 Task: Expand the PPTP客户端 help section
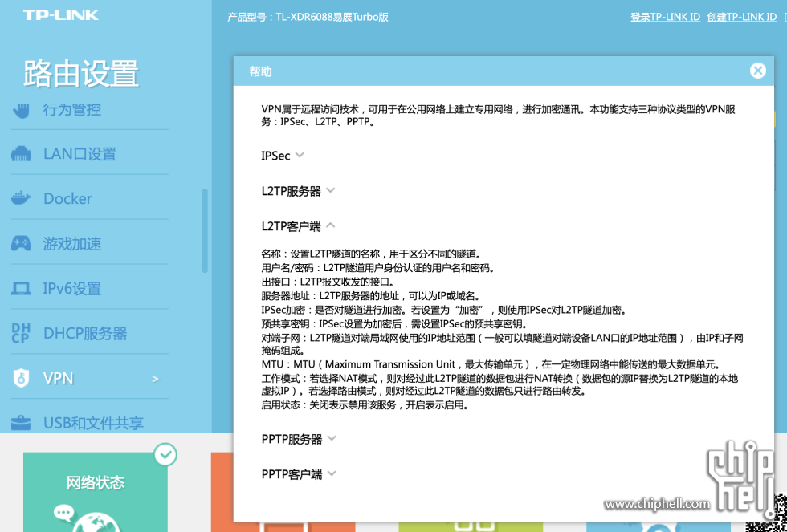299,474
